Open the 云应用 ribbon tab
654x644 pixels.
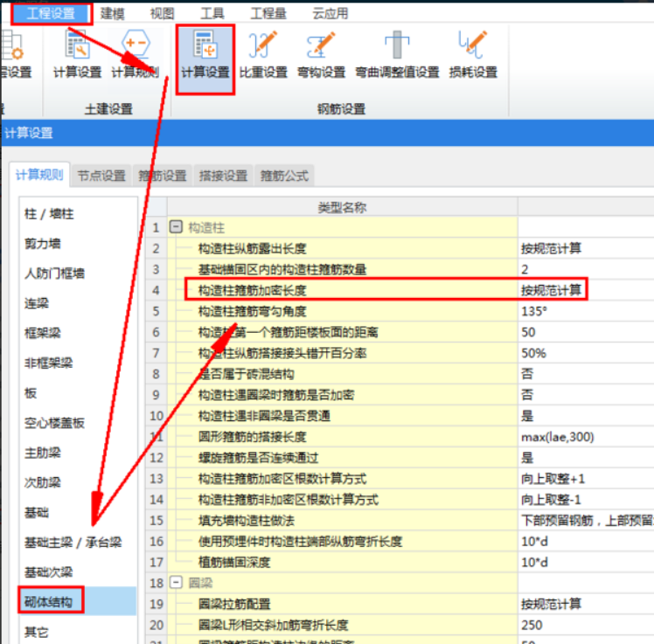[330, 13]
